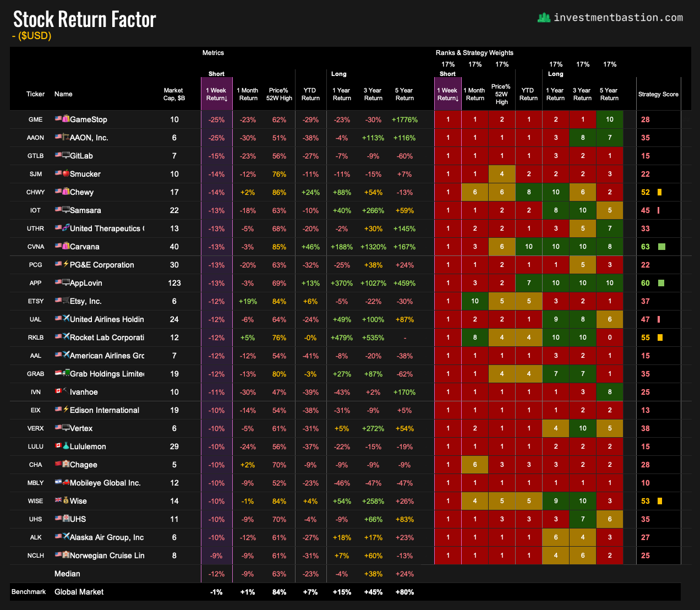This screenshot has height=610, width=700.
Task: Click the Chinese flag in the Chagee row
Action: click(58, 464)
